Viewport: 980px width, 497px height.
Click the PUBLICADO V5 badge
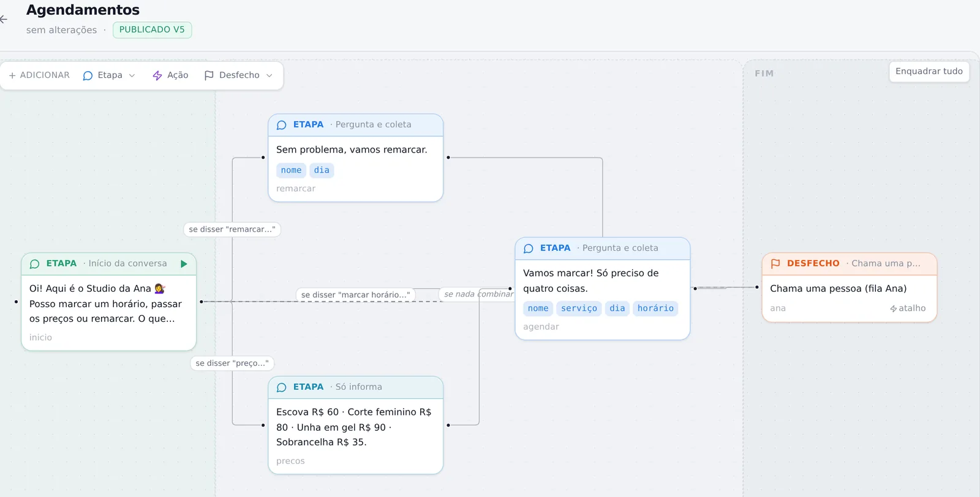click(x=152, y=30)
